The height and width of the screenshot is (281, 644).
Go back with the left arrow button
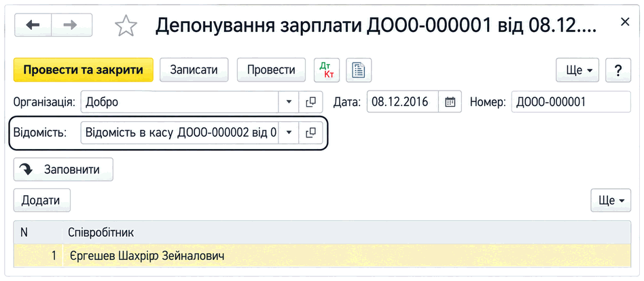coord(33,25)
